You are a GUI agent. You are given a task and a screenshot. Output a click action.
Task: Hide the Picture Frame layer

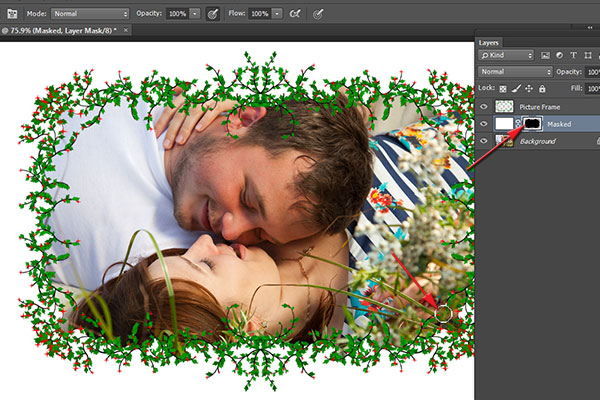[x=484, y=107]
